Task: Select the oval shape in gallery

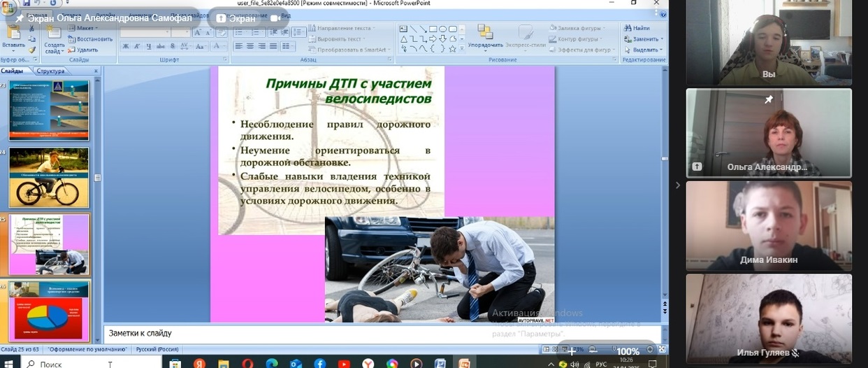Action: [x=443, y=29]
